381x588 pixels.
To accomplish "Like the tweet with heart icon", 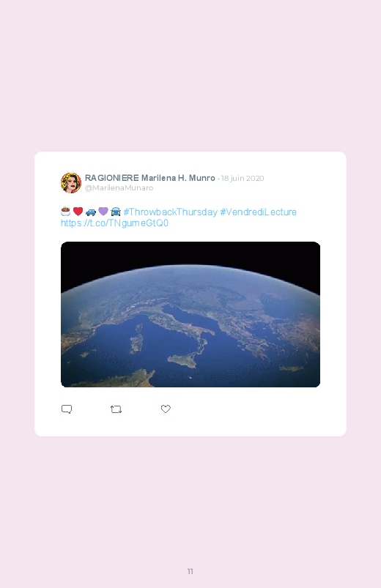I will point(166,409).
